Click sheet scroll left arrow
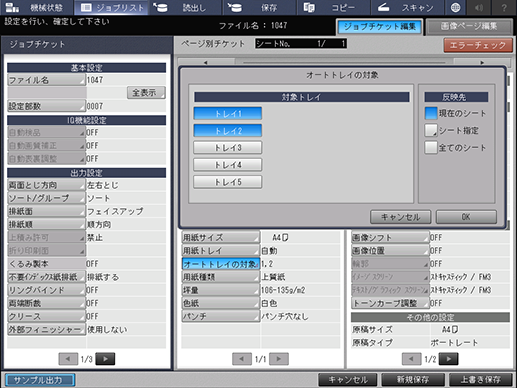The image size is (517, 388). [206, 62]
